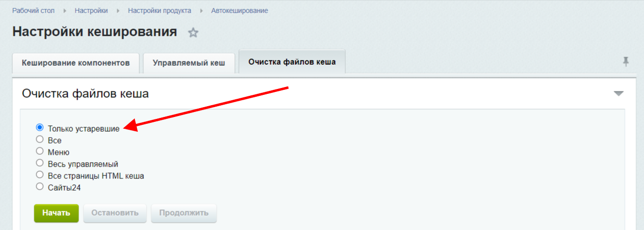This screenshot has width=644, height=230.
Task: Select the Только устаревшие radio button
Action: (x=40, y=128)
